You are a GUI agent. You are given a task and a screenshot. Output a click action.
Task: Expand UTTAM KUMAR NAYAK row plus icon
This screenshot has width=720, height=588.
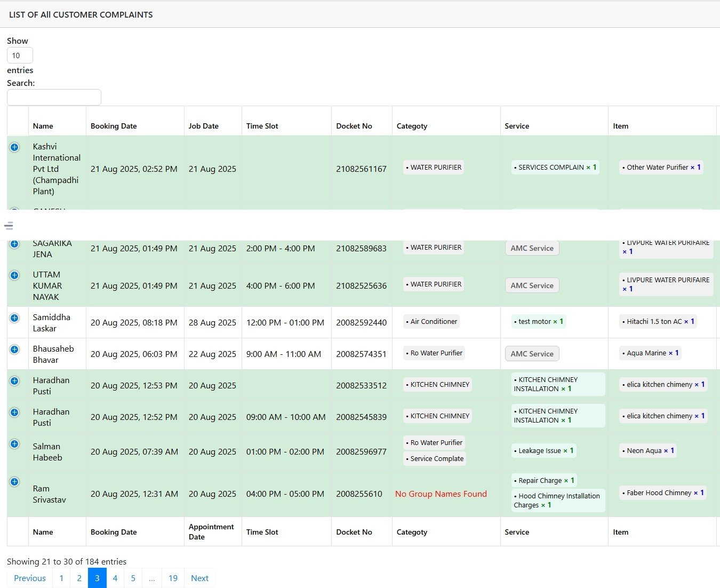tap(14, 275)
